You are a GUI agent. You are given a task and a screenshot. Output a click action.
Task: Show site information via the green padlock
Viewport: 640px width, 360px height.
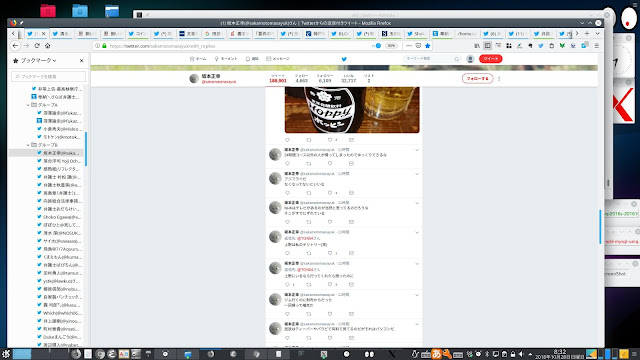tap(104, 46)
